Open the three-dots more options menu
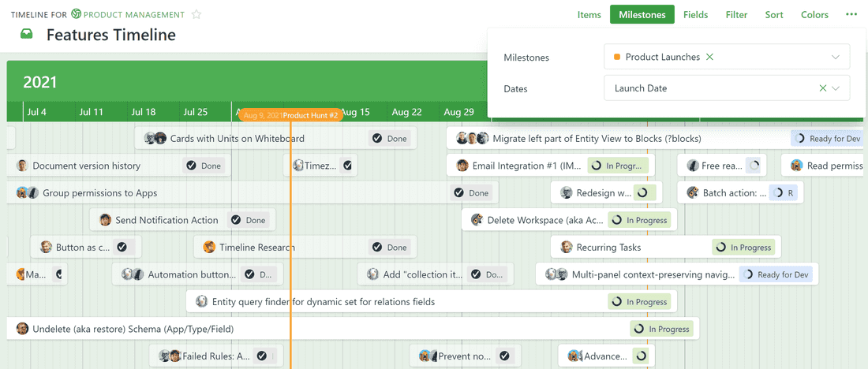Screen dimensions: 868x369 [x=851, y=15]
